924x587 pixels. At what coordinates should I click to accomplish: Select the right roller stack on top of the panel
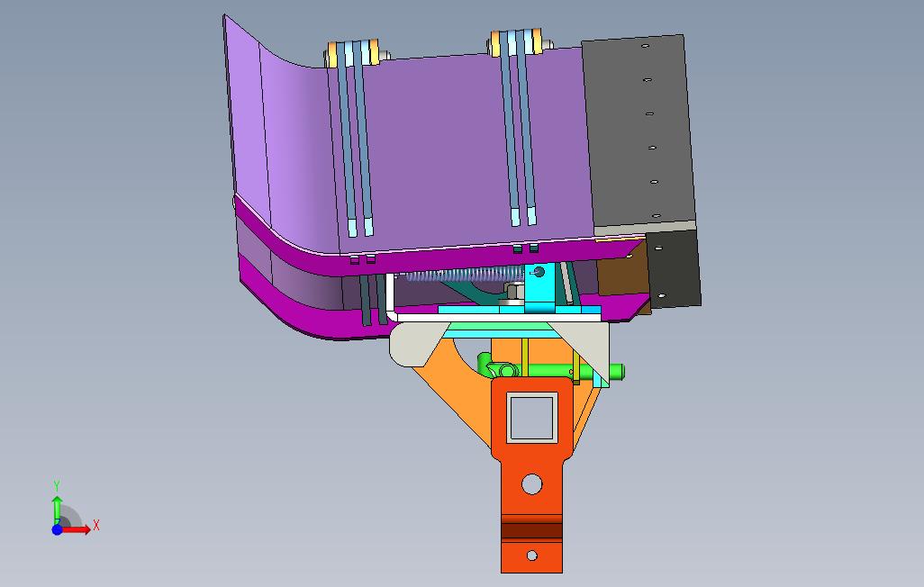pos(519,41)
